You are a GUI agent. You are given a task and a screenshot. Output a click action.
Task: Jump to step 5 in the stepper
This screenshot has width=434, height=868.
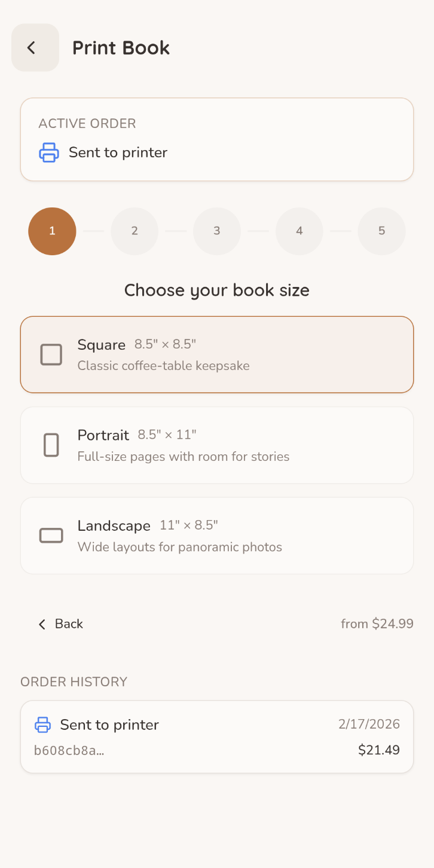(381, 231)
